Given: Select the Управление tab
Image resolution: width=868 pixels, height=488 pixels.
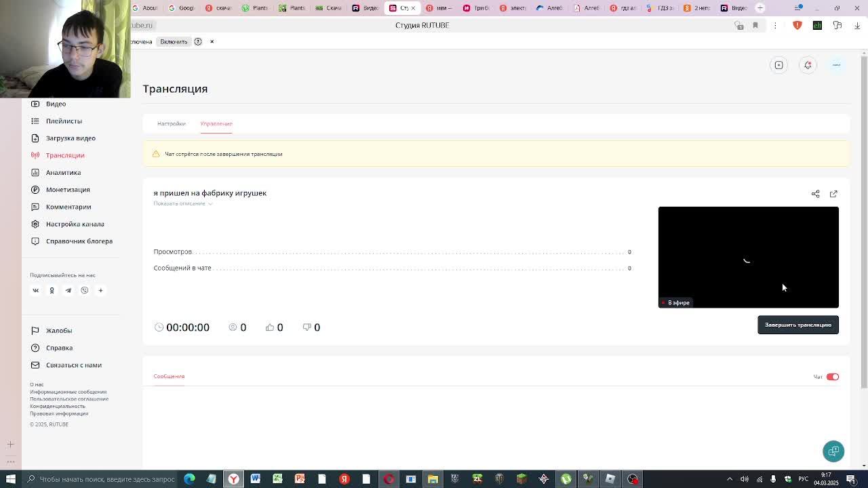Looking at the screenshot, I should click(x=216, y=123).
